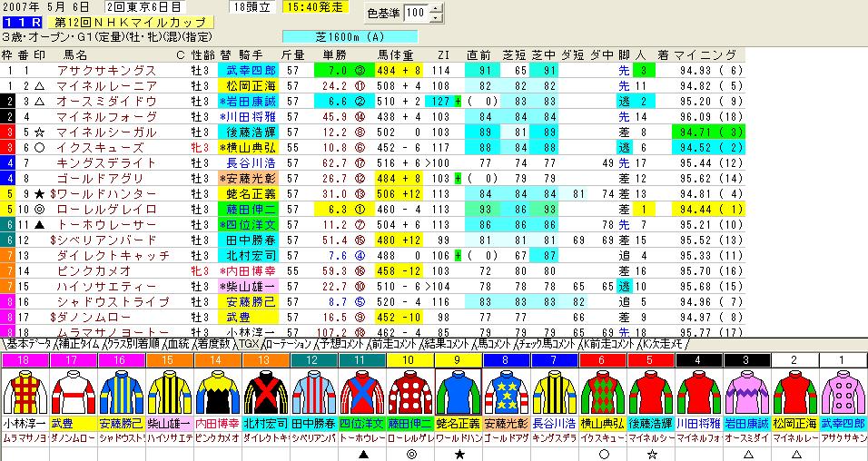Open the 結果コメント tab

448,344
